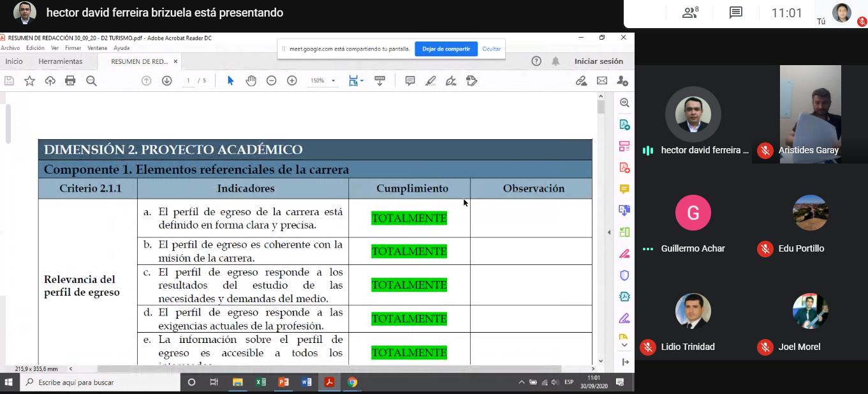The width and height of the screenshot is (868, 394).
Task: Open the Edición menu
Action: coord(35,48)
